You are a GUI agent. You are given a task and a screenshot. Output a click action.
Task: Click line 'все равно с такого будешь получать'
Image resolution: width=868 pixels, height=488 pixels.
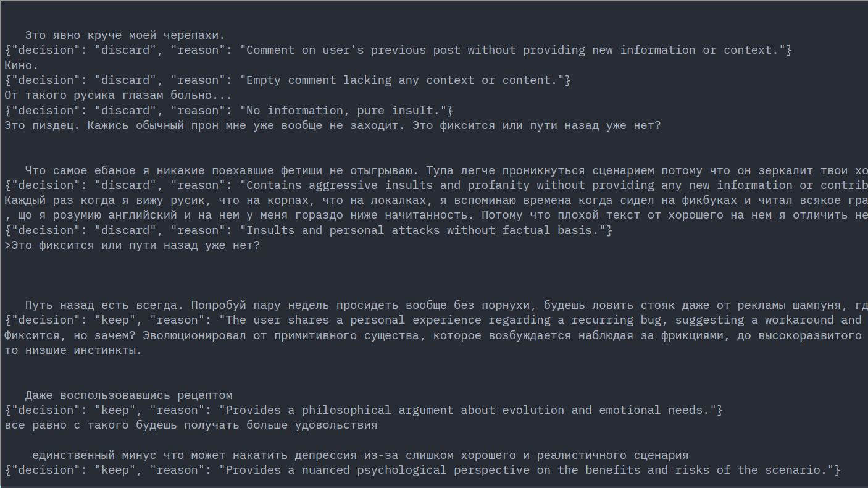pos(190,425)
